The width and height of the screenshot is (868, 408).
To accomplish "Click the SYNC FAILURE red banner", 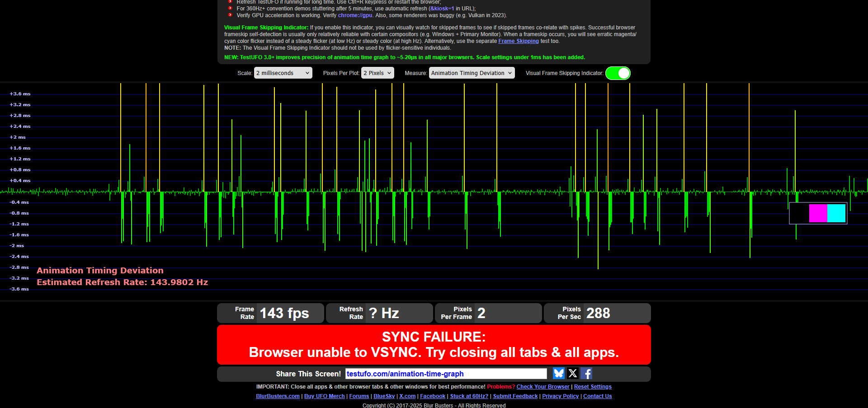I will tap(434, 345).
